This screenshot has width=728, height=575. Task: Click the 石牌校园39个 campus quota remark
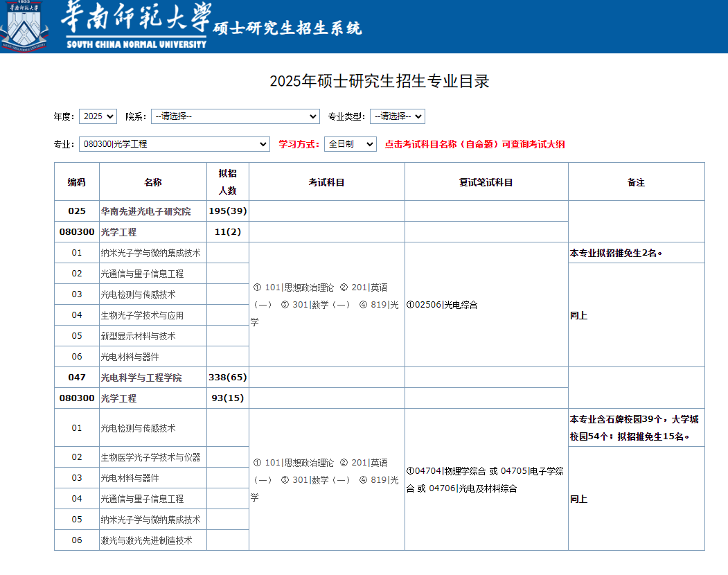click(x=634, y=427)
